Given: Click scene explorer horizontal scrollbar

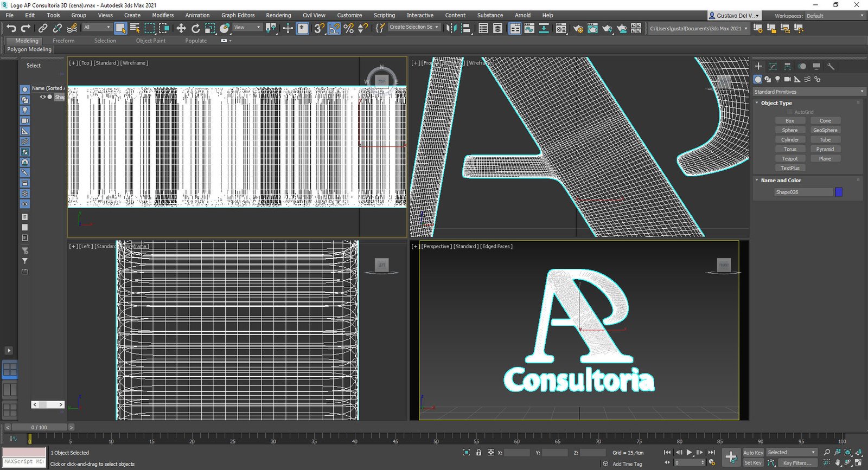Looking at the screenshot, I should pyautogui.click(x=48, y=404).
